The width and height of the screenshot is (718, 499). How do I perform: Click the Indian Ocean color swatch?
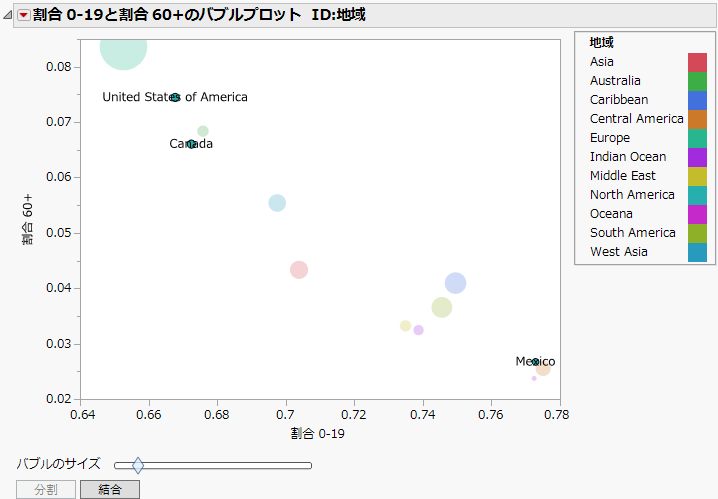click(697, 157)
